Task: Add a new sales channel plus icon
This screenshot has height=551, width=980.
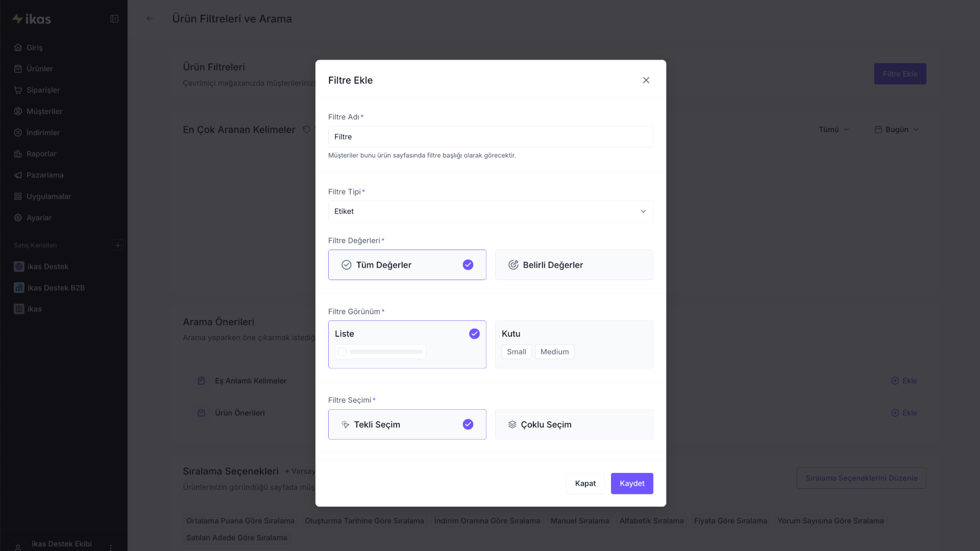Action: [x=118, y=245]
